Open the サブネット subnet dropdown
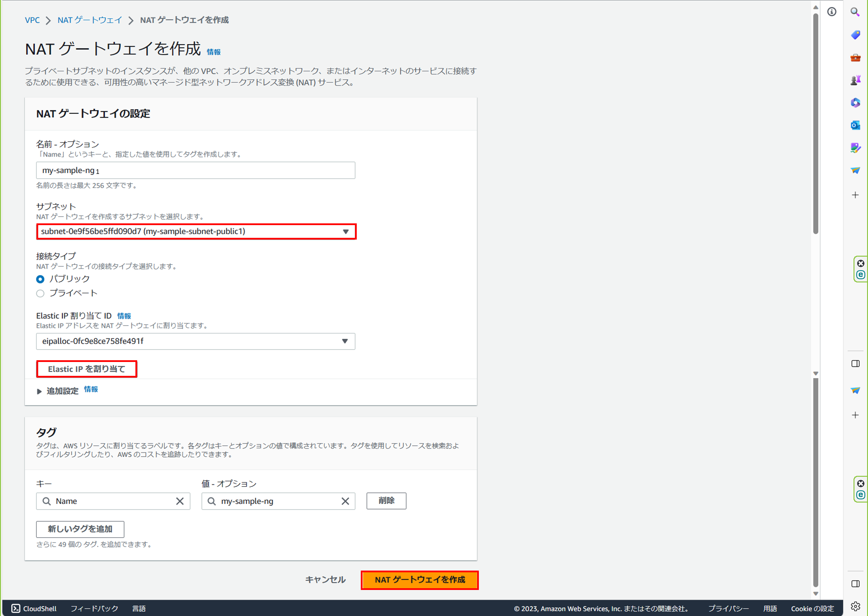Image resolution: width=868 pixels, height=616 pixels. point(196,231)
